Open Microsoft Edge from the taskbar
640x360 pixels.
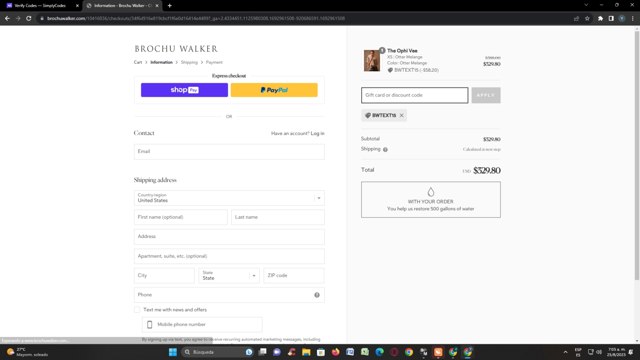pos(380,352)
